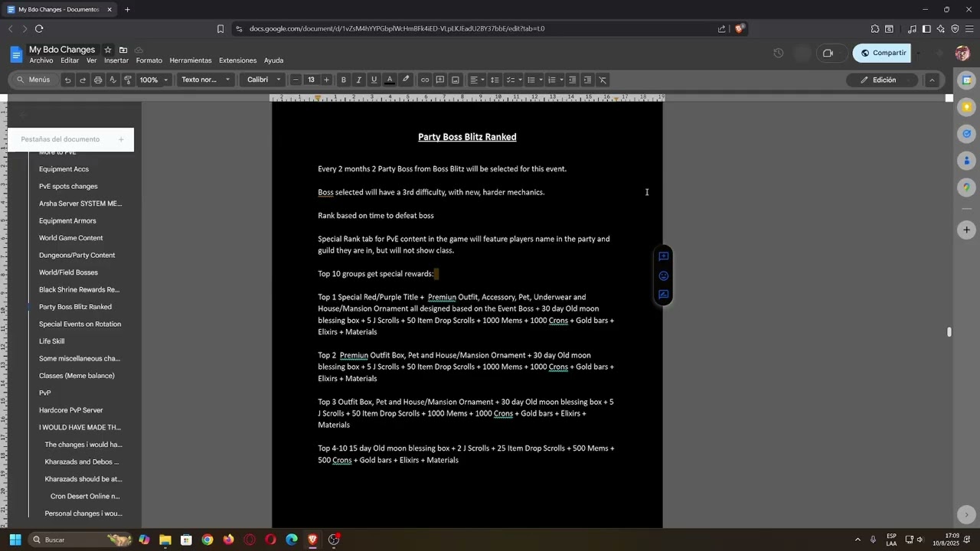Open zoom level 100% dropdown
Image resolution: width=980 pixels, height=551 pixels.
click(x=154, y=80)
